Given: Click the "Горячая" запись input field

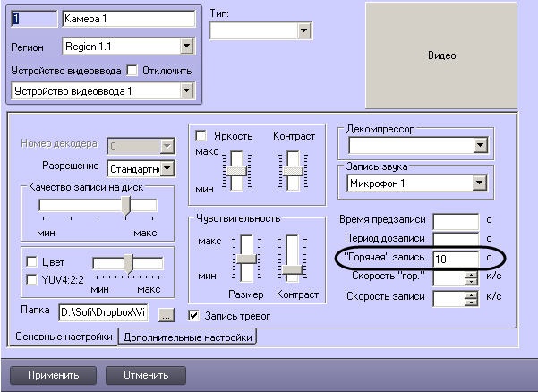Looking at the screenshot, I should pos(456,259).
